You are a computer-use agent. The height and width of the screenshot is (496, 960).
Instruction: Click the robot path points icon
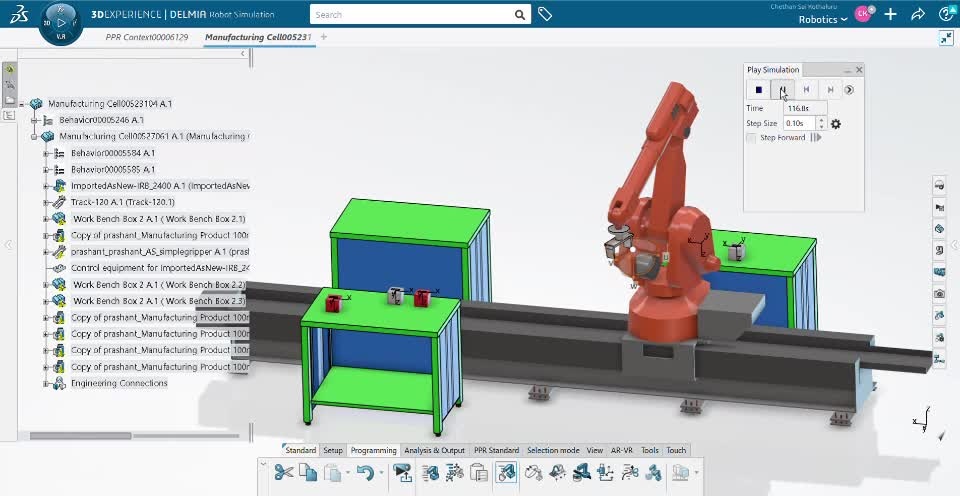(x=455, y=473)
